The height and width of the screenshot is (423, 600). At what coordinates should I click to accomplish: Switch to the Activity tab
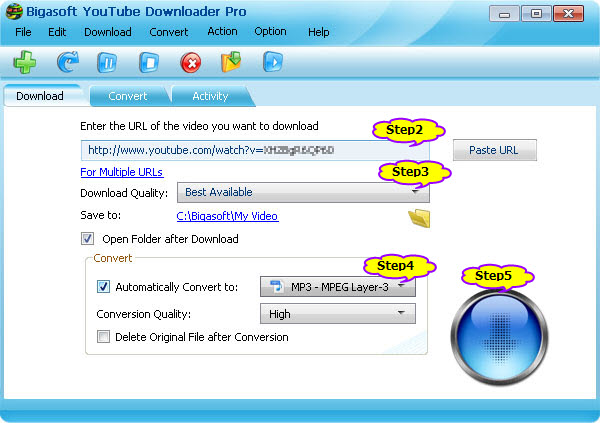tap(210, 96)
